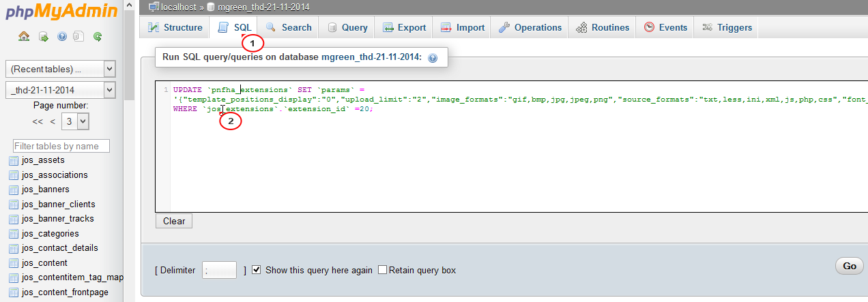Open the Search tab

[288, 27]
